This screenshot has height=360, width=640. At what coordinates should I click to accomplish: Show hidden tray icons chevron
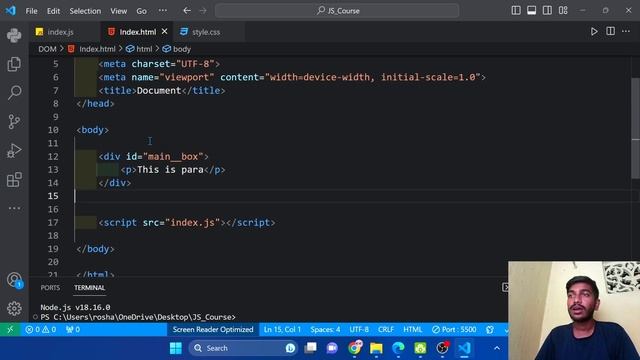[x=497, y=348]
